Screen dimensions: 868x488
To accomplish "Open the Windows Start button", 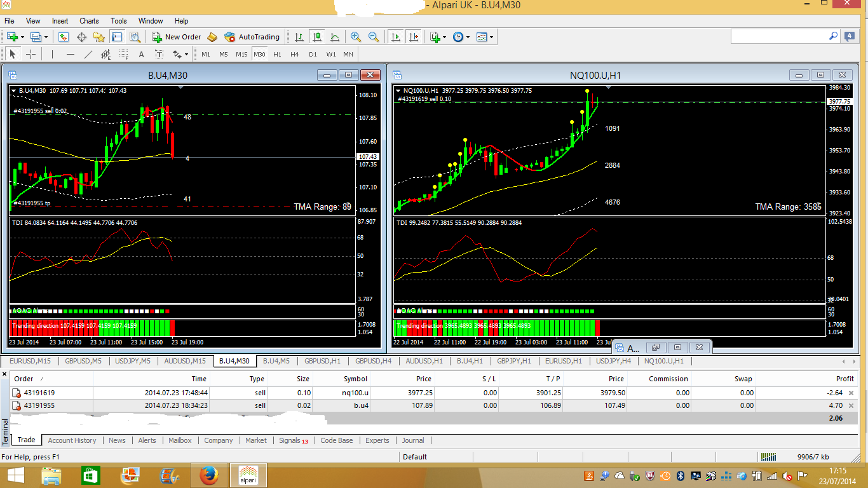I will (15, 475).
